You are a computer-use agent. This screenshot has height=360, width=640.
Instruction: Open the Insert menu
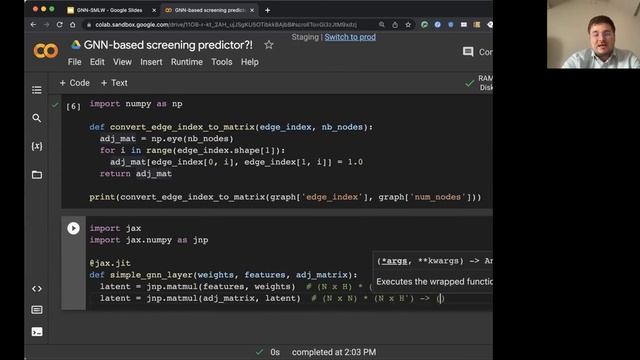point(151,62)
